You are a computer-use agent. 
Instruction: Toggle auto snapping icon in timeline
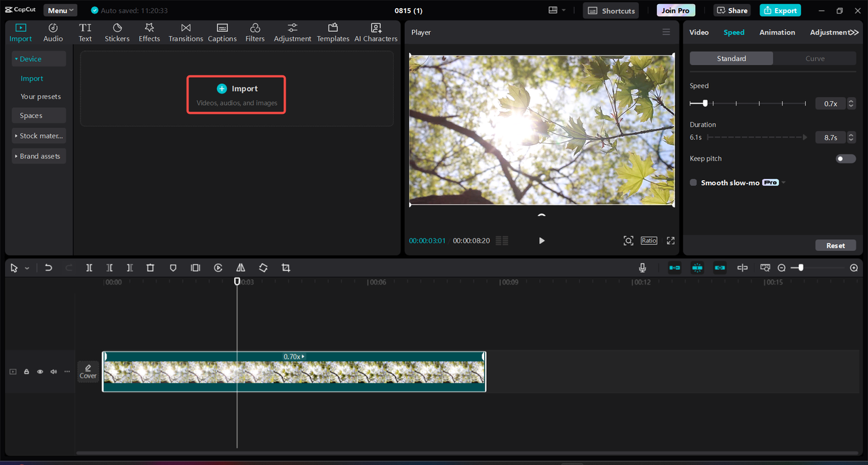tap(697, 268)
